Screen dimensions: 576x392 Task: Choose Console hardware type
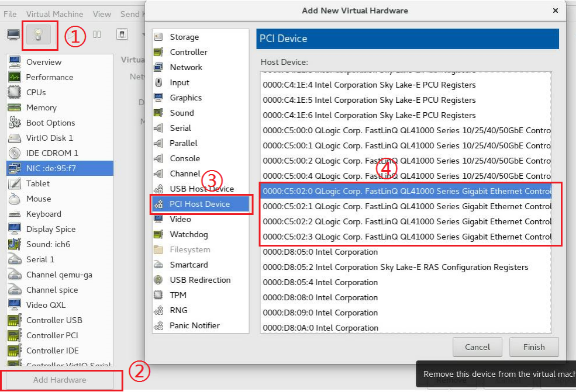pos(201,158)
